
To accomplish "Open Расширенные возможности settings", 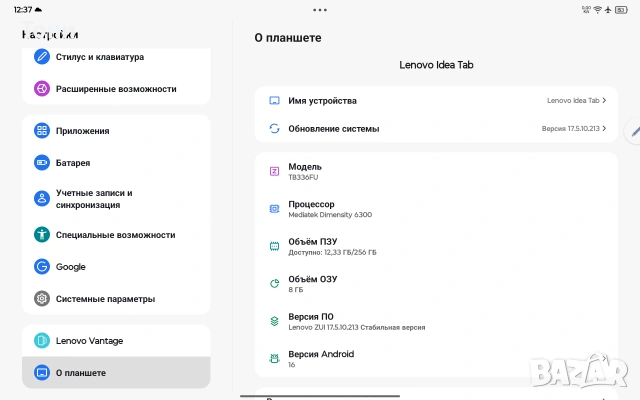I will [x=116, y=89].
